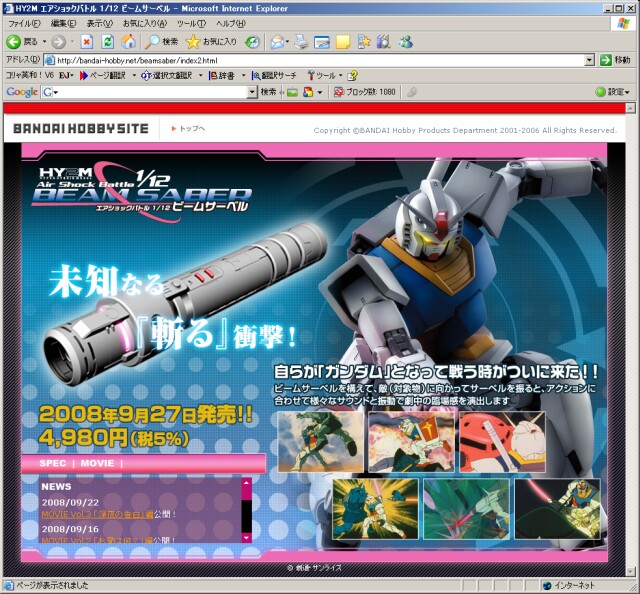Screen dimensions: 640x594
Task: Open the 表示(V) menu
Action: 99,24
